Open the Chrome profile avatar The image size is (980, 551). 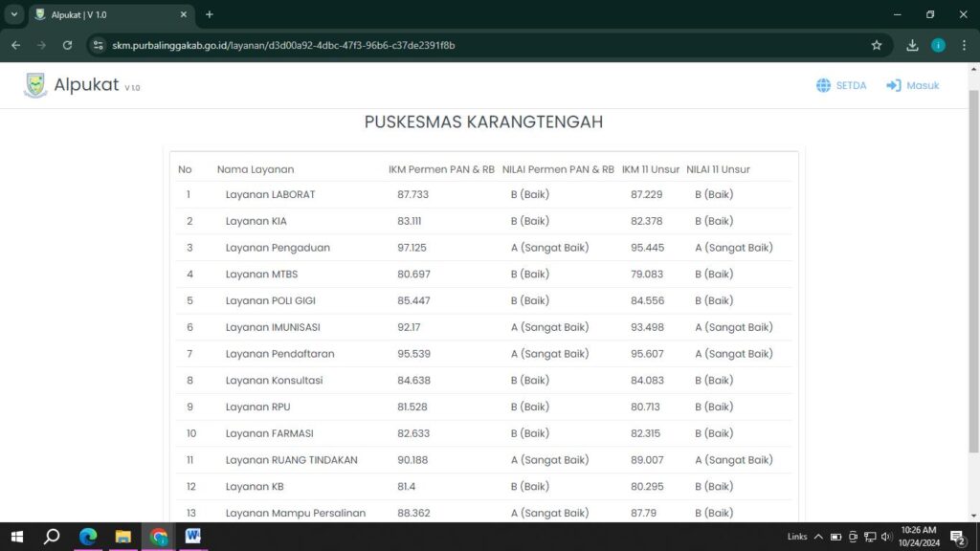(938, 45)
